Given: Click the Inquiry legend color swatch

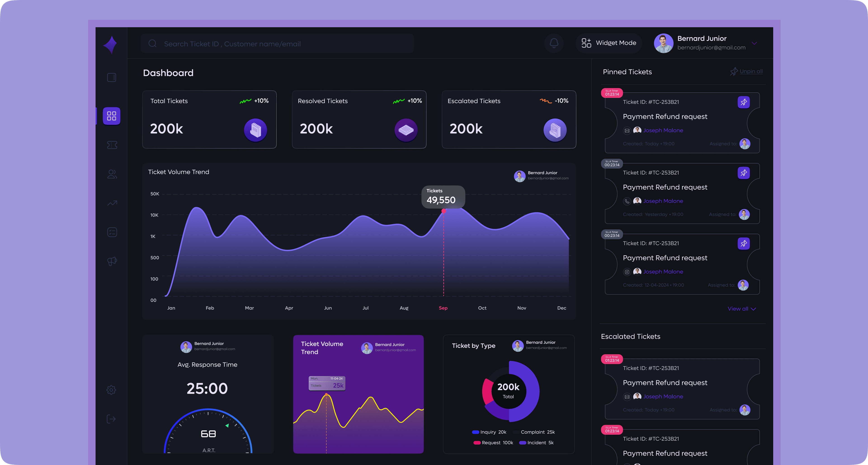Looking at the screenshot, I should (x=475, y=432).
